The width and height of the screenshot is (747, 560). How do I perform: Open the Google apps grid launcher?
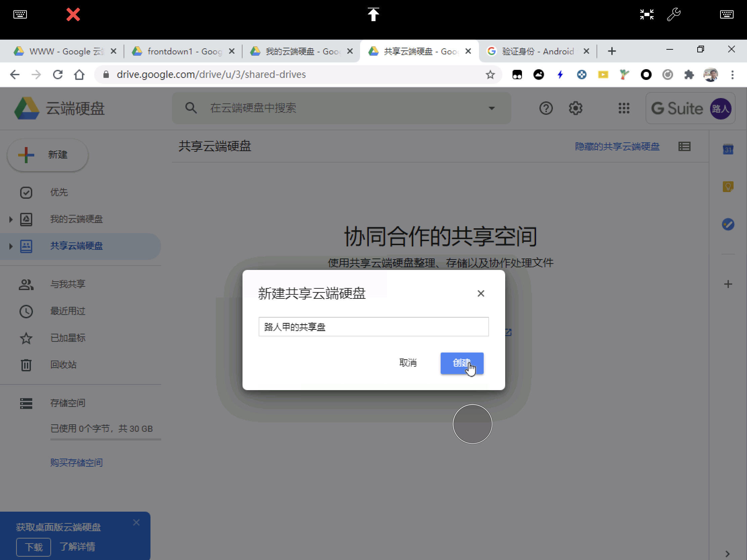coord(623,108)
